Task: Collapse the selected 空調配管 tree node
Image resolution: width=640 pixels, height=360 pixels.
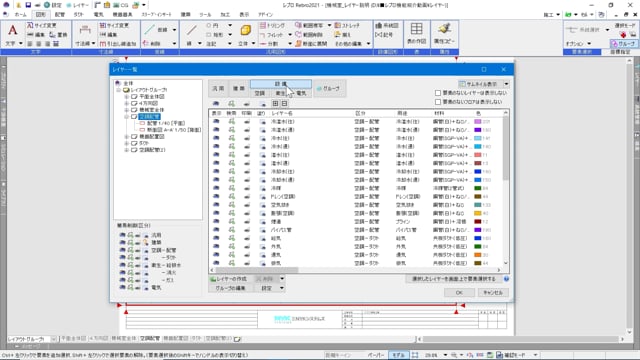Action: [x=127, y=117]
